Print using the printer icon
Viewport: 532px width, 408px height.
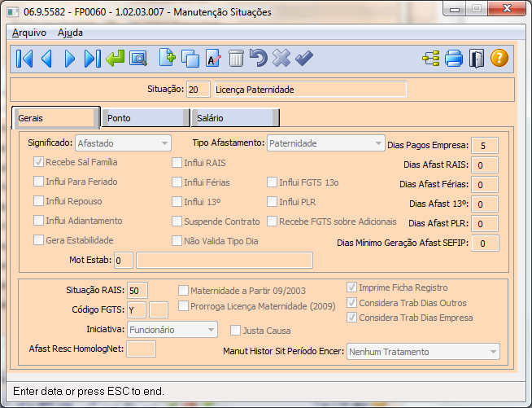(x=454, y=59)
